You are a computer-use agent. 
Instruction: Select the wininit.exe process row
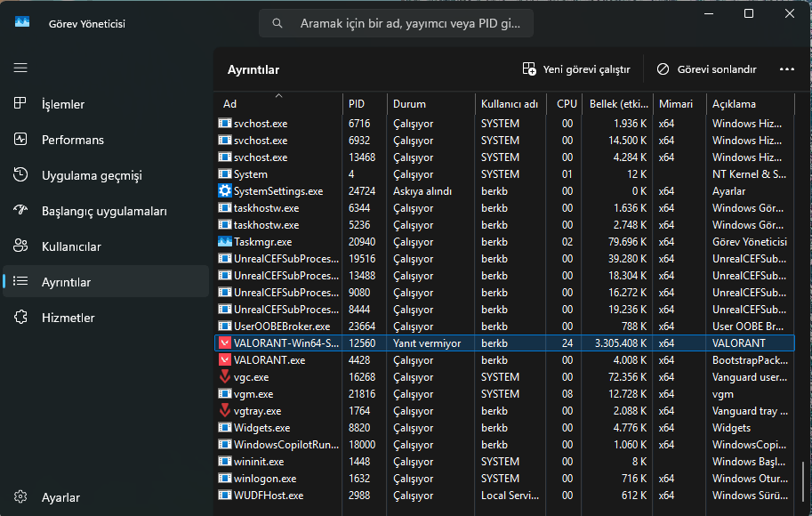[x=504, y=461]
